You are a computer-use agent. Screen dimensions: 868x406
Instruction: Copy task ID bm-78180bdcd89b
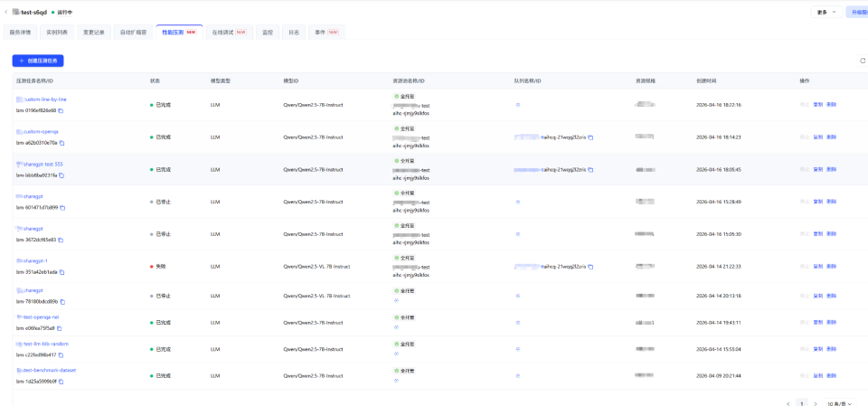(x=62, y=302)
